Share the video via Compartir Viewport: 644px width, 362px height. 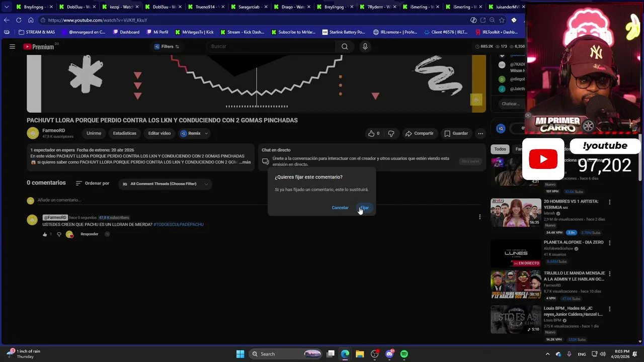click(x=419, y=133)
